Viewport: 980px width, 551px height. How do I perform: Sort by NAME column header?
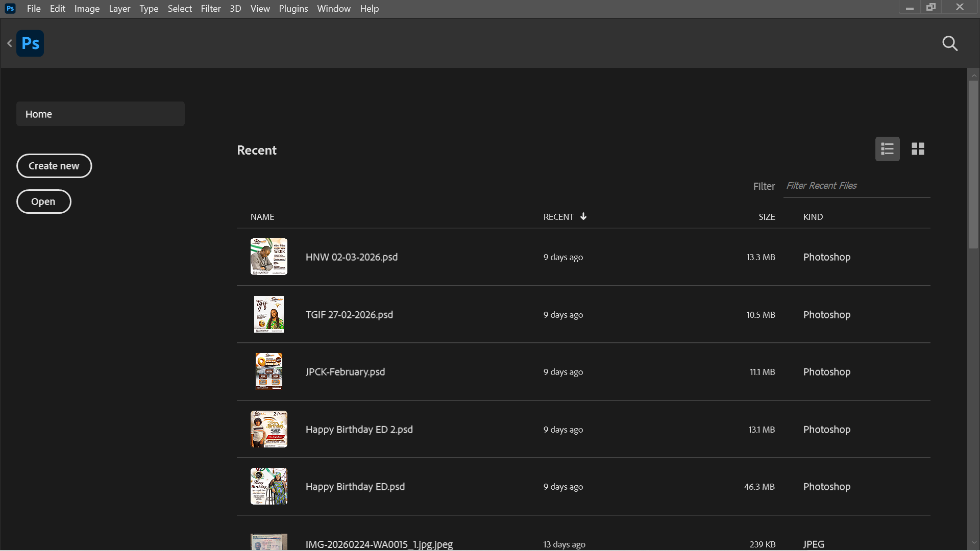tap(262, 217)
